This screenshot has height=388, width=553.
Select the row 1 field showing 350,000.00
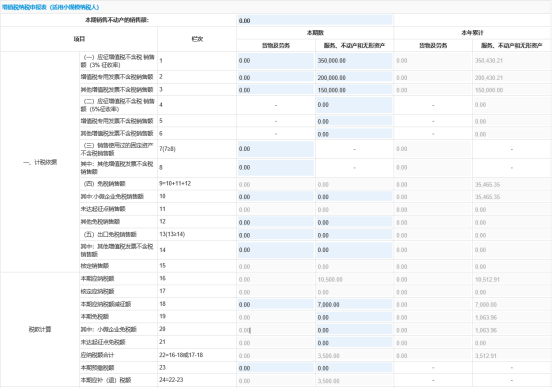(x=354, y=61)
